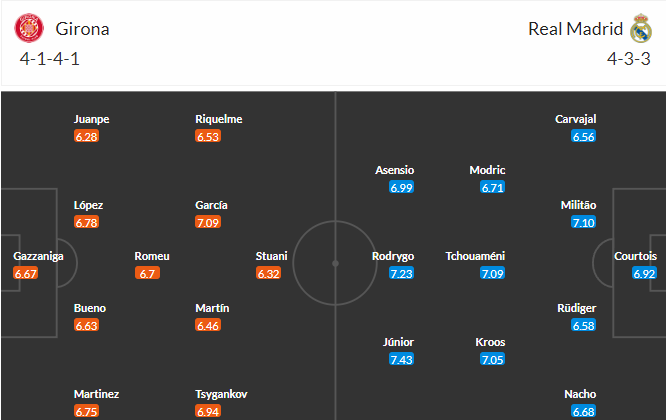Image resolution: width=666 pixels, height=420 pixels.
Task: Select Real Madrid's 4-3-3 formation text
Action: tap(629, 59)
